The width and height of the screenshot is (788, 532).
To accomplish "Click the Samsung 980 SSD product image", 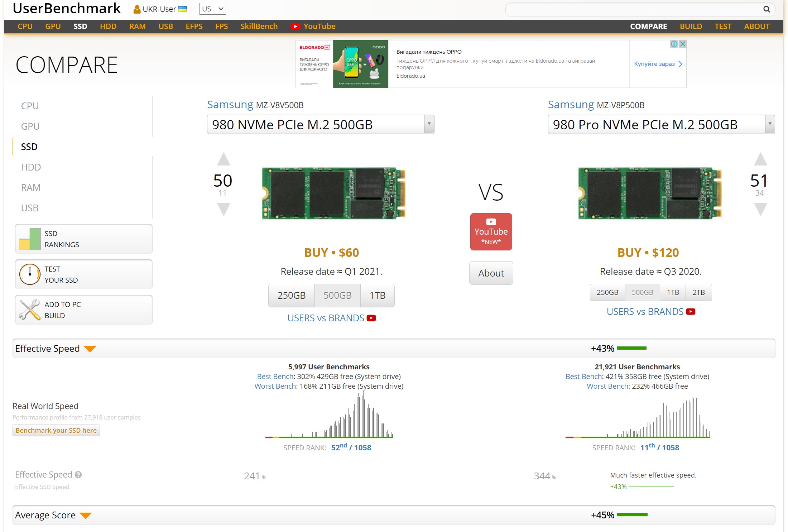I will pos(333,193).
